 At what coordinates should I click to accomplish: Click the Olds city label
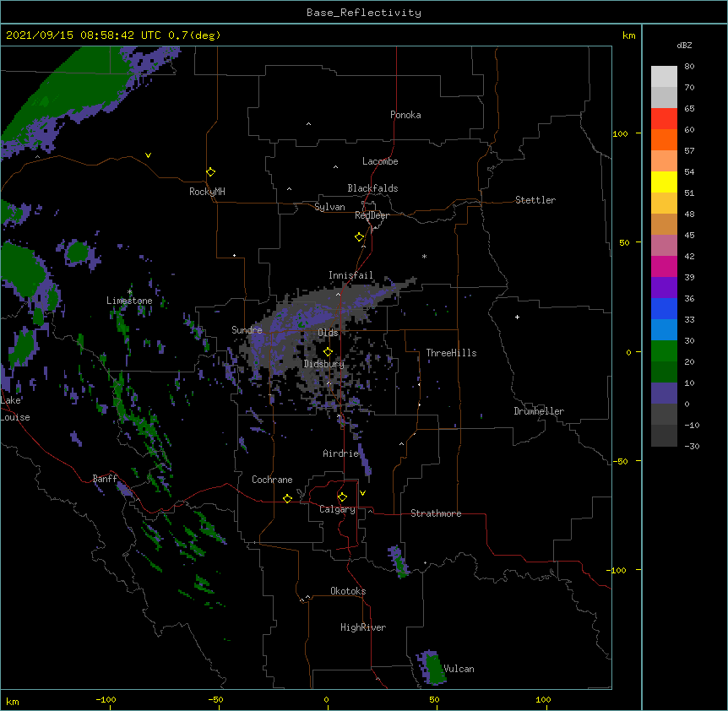(328, 333)
